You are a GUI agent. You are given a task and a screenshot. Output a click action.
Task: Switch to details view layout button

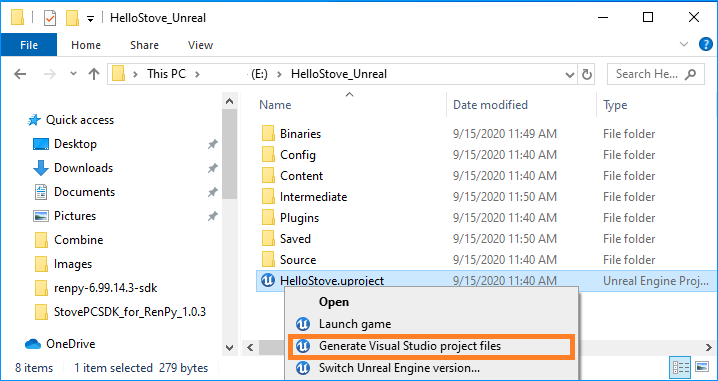pos(681,367)
